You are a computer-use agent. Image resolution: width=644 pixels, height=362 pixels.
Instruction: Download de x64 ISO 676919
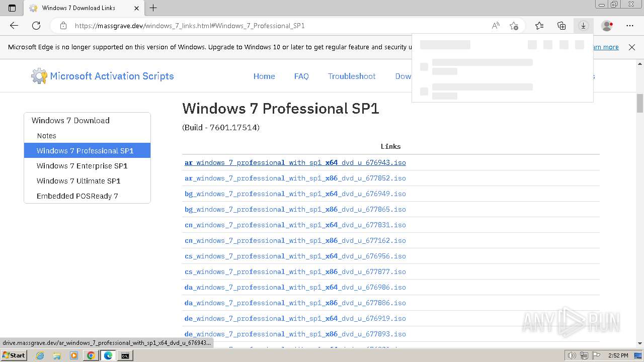[295, 318]
